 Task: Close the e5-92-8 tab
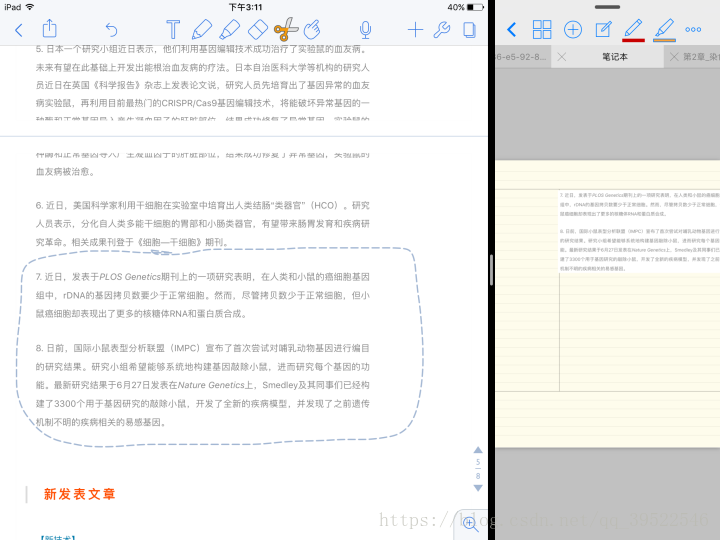coord(562,57)
